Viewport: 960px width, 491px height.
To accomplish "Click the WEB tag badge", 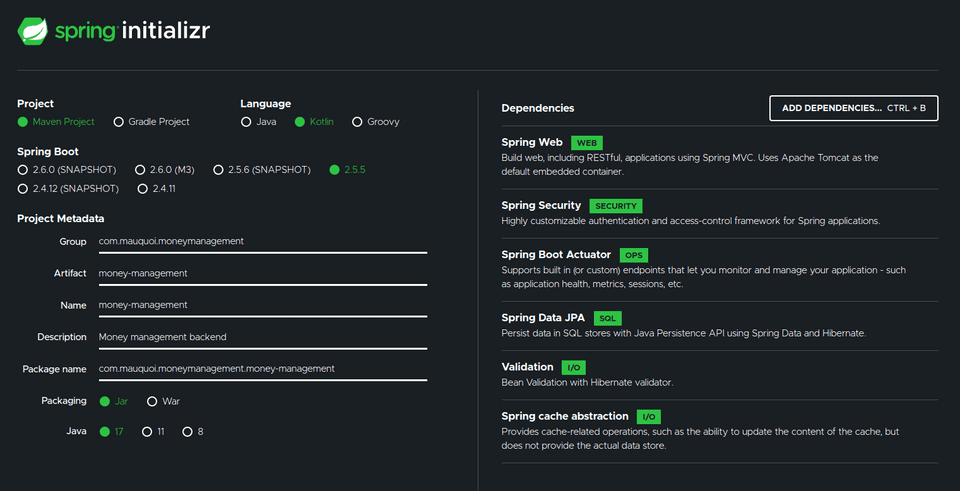I will [587, 143].
